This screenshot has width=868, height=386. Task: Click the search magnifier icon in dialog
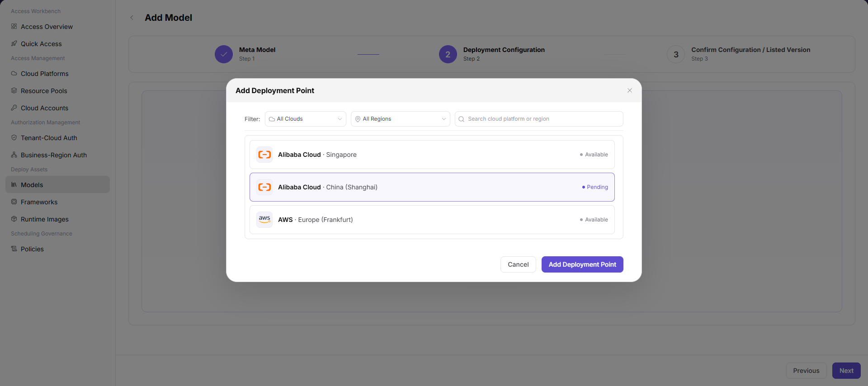(x=462, y=119)
